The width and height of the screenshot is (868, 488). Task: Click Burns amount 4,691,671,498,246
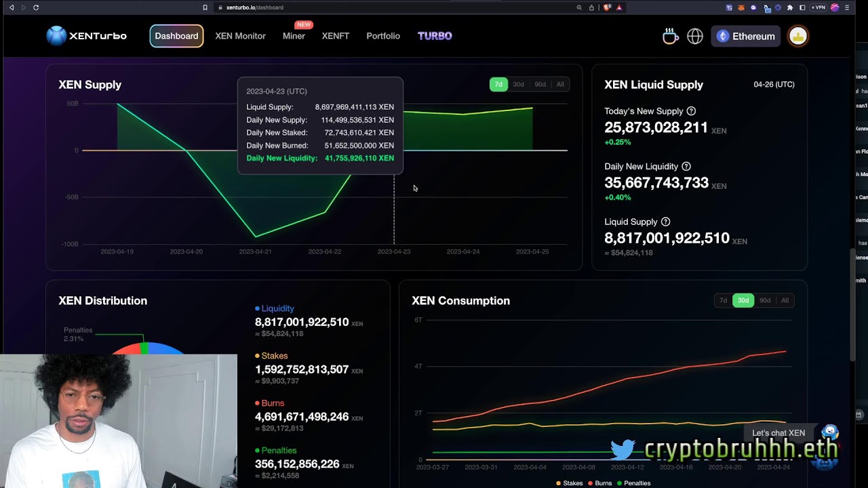[x=302, y=417]
